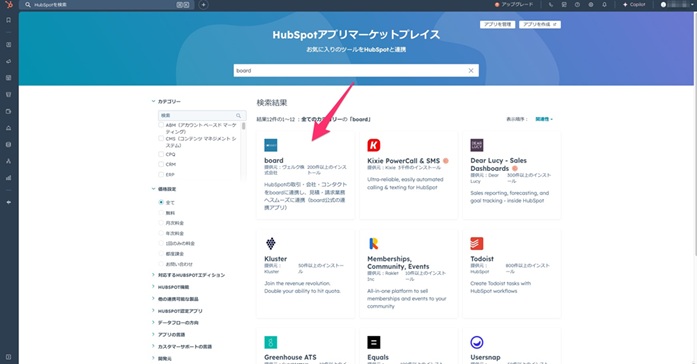Screen dimensions: 697x364
Task: Open the database-cylinder sidebar icon
Action: click(x=8, y=144)
